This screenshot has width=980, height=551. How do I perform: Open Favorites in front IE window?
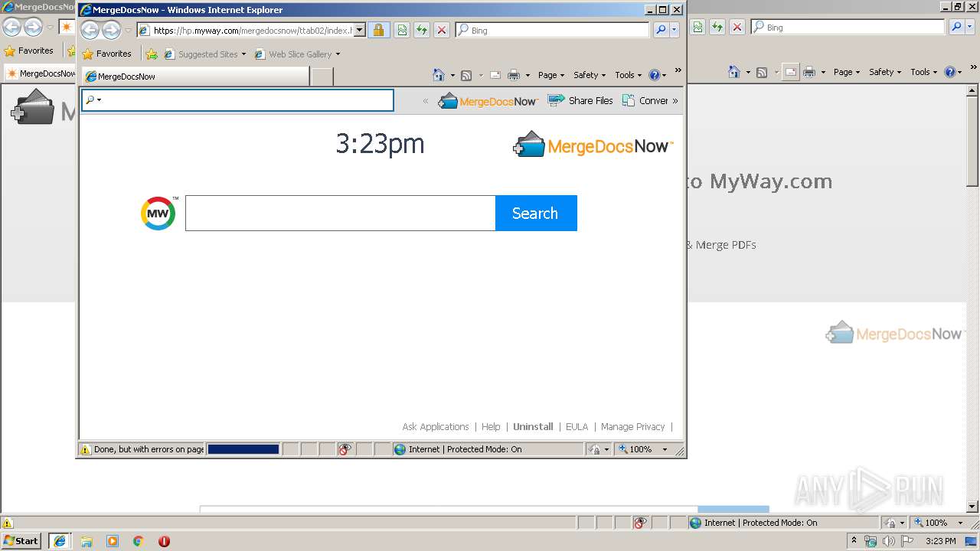[107, 54]
